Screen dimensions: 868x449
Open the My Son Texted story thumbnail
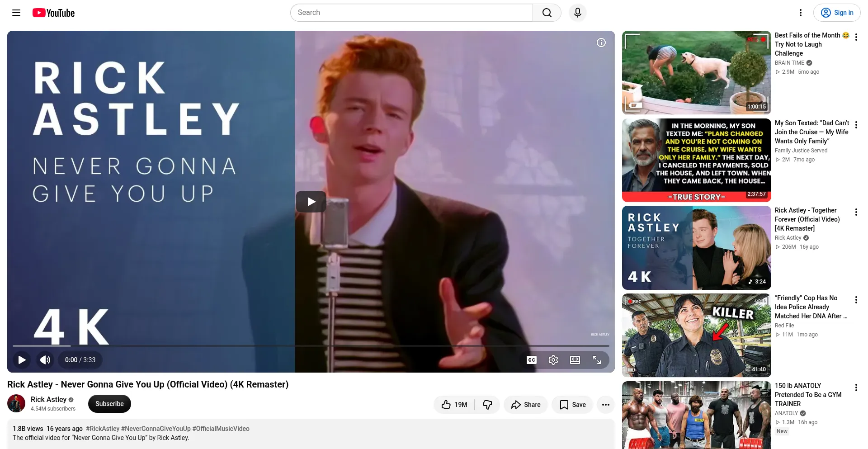coord(696,160)
